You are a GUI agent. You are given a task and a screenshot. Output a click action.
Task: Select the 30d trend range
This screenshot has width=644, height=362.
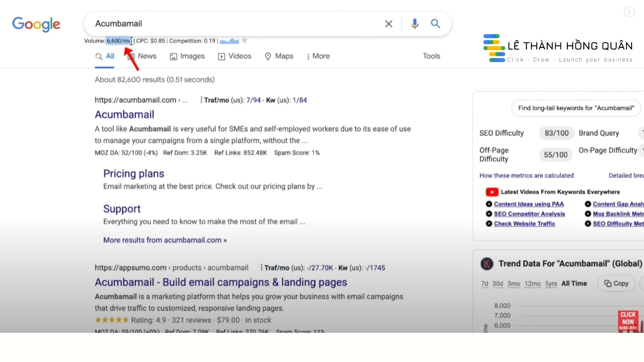[x=497, y=284]
